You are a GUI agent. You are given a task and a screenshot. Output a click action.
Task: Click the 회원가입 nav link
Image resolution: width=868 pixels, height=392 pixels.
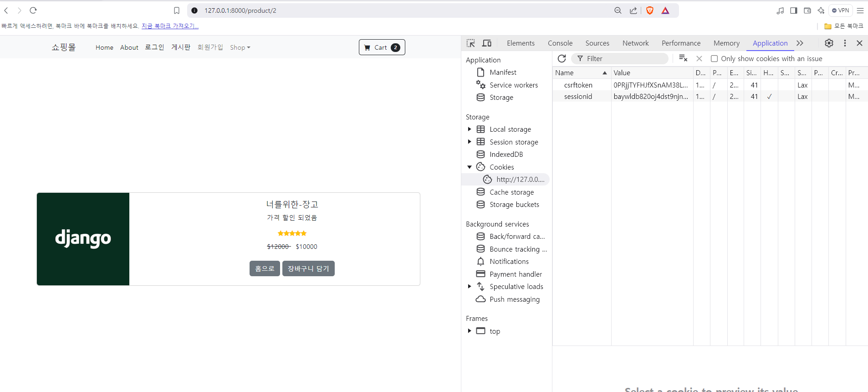coord(210,47)
